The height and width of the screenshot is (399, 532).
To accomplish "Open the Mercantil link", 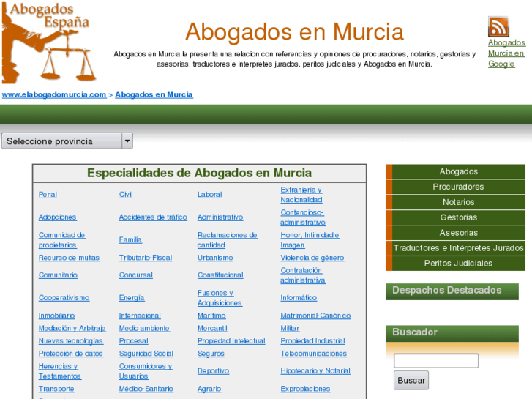I will [212, 329].
